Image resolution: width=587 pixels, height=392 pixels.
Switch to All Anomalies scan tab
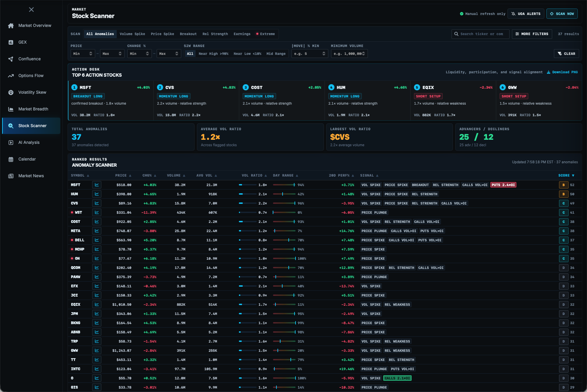(x=100, y=34)
